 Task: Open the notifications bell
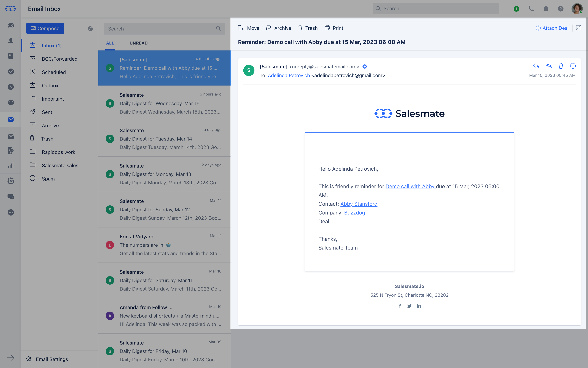(x=546, y=9)
